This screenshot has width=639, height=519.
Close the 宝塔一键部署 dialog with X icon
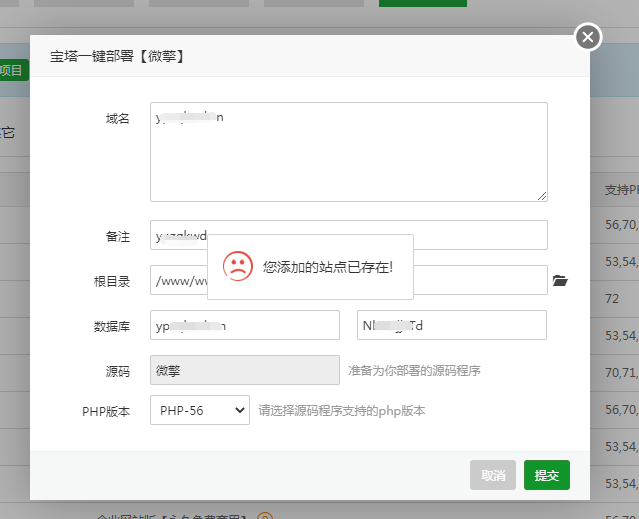pyautogui.click(x=588, y=37)
